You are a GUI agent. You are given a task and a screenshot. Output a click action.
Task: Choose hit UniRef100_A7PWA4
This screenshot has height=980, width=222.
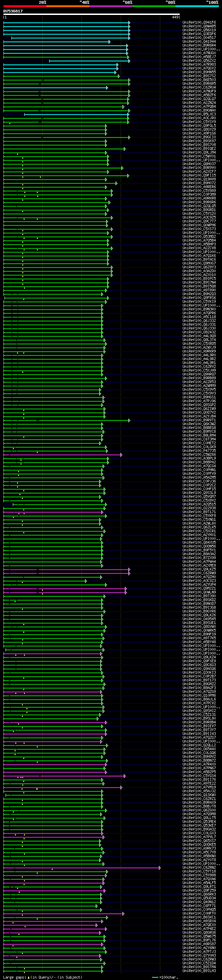(x=199, y=561)
